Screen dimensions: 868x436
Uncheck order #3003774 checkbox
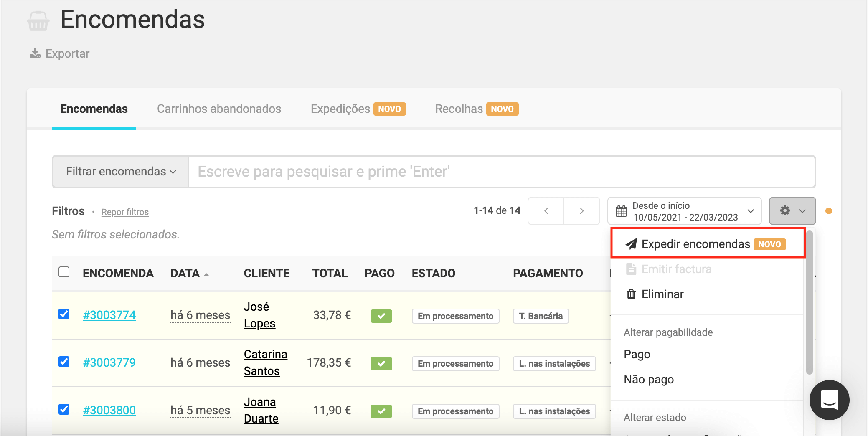tap(64, 314)
